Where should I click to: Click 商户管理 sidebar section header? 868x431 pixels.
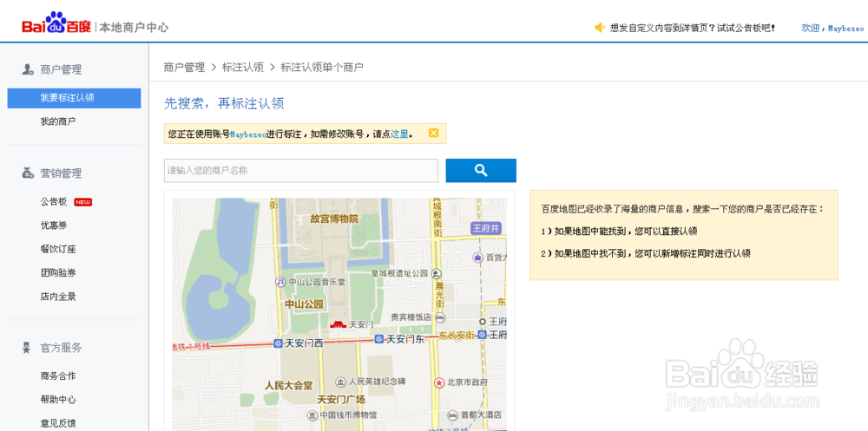(x=61, y=69)
